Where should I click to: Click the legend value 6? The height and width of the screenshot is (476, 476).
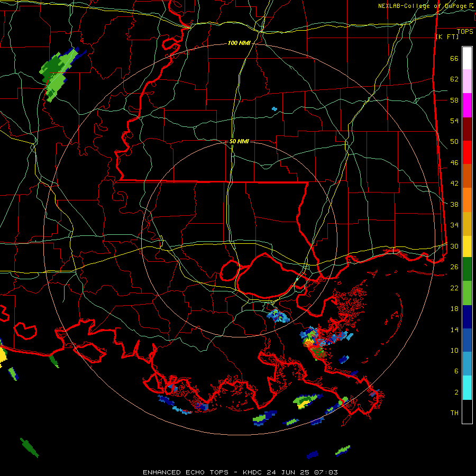(456, 371)
